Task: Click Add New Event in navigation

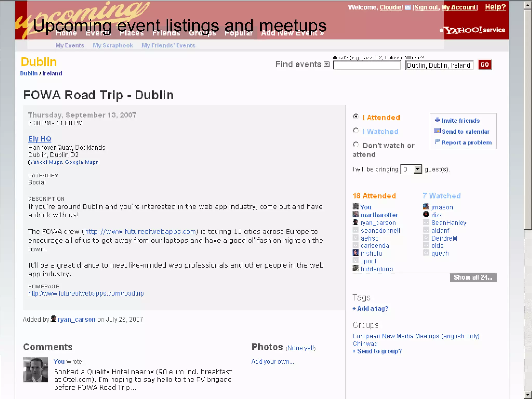Action: [292, 33]
